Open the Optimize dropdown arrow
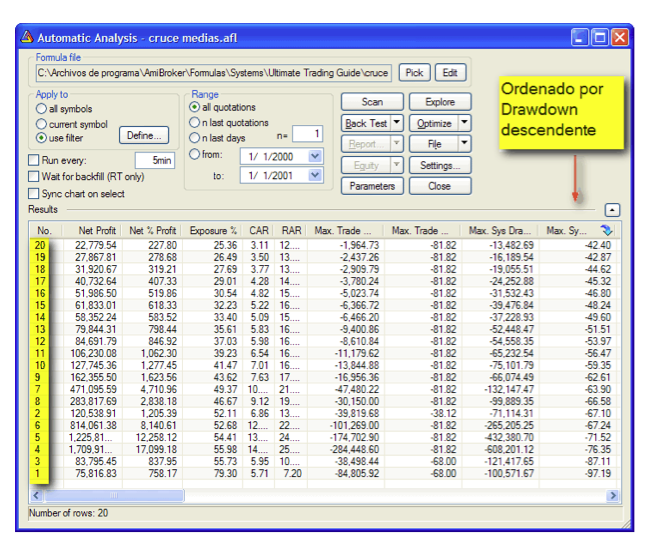 [x=465, y=123]
